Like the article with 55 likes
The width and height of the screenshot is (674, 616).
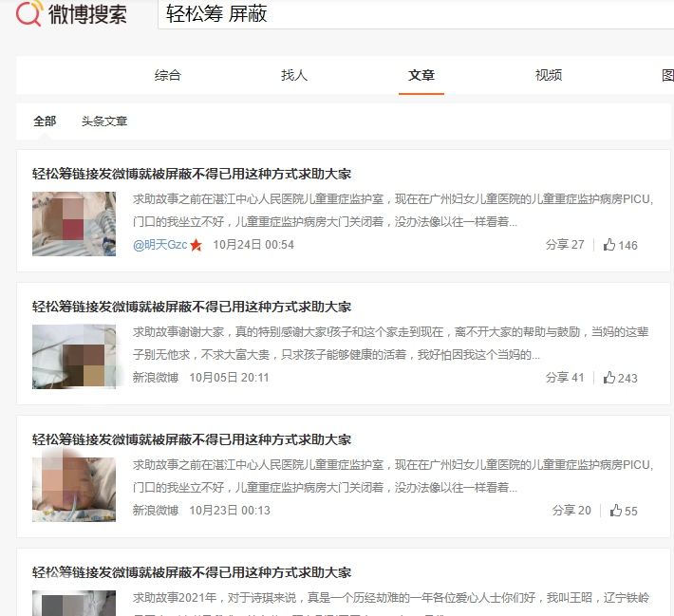tap(624, 511)
